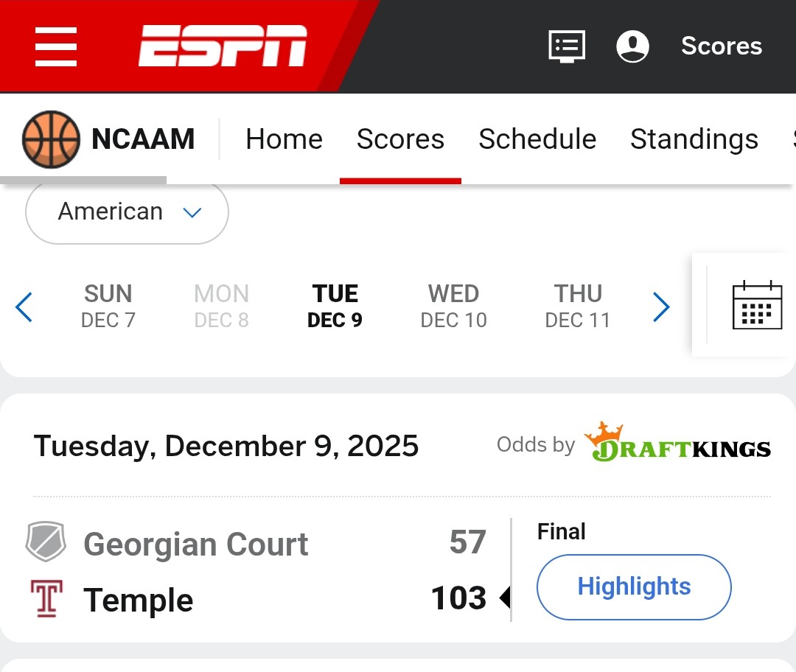The width and height of the screenshot is (796, 672).
Task: Advance dates with the right arrow
Action: (661, 307)
